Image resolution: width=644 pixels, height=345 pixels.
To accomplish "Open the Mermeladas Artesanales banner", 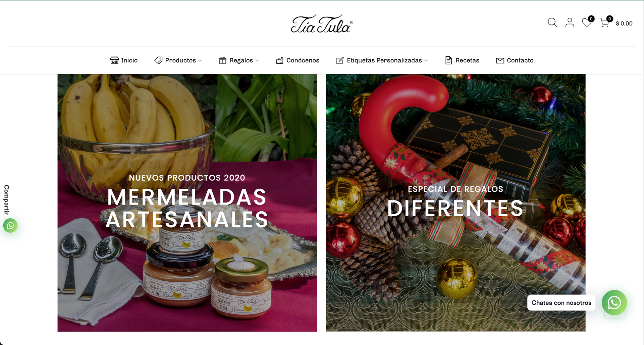I will pos(187,203).
